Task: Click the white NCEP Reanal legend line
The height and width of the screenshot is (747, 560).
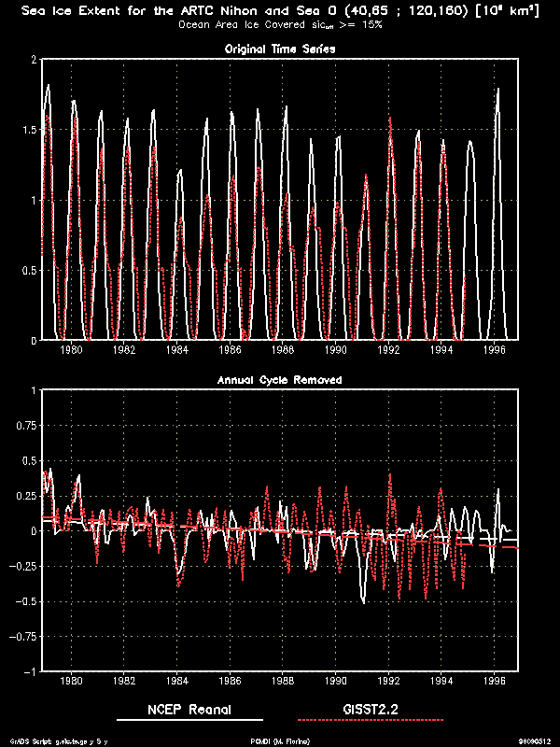Action: (x=189, y=721)
